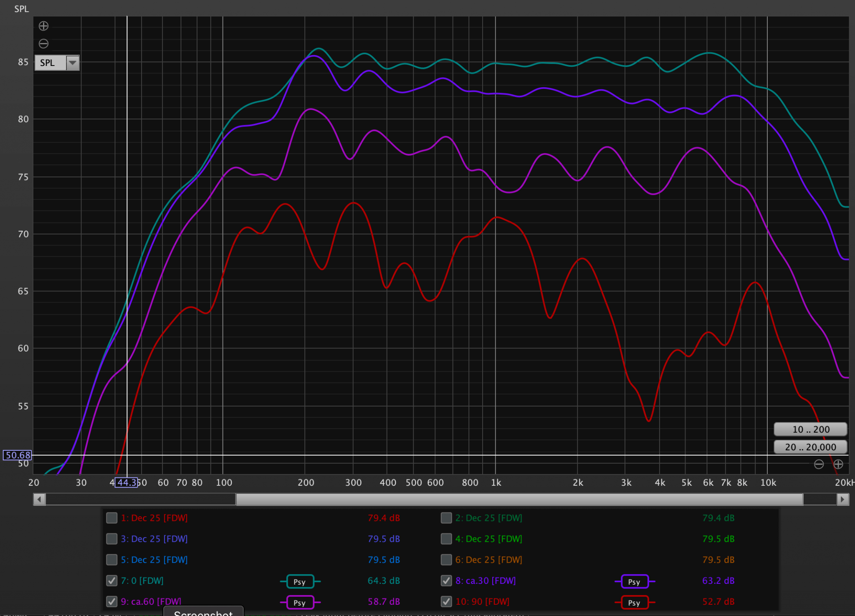Click the scrollbar right arrow
Screen dimensions: 855x616
[842, 499]
